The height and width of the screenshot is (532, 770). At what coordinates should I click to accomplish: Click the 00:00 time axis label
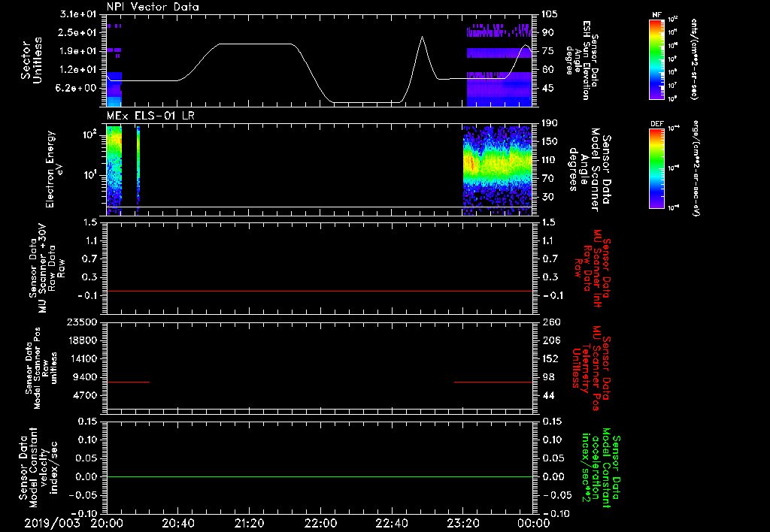[x=534, y=523]
